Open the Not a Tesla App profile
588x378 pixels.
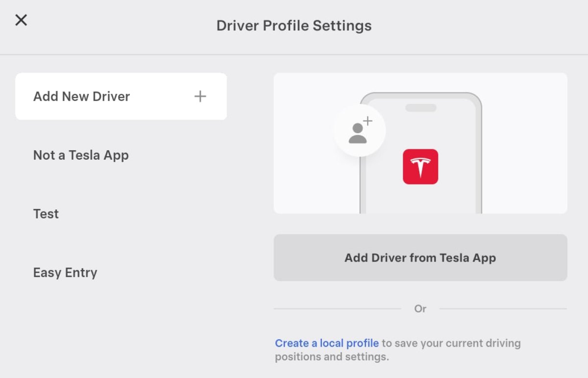tap(81, 155)
